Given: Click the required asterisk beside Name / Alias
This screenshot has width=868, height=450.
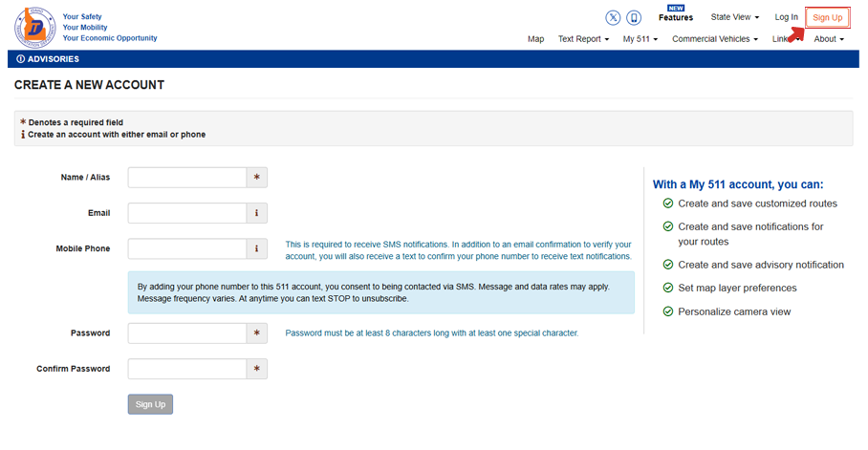Looking at the screenshot, I should coord(257,178).
